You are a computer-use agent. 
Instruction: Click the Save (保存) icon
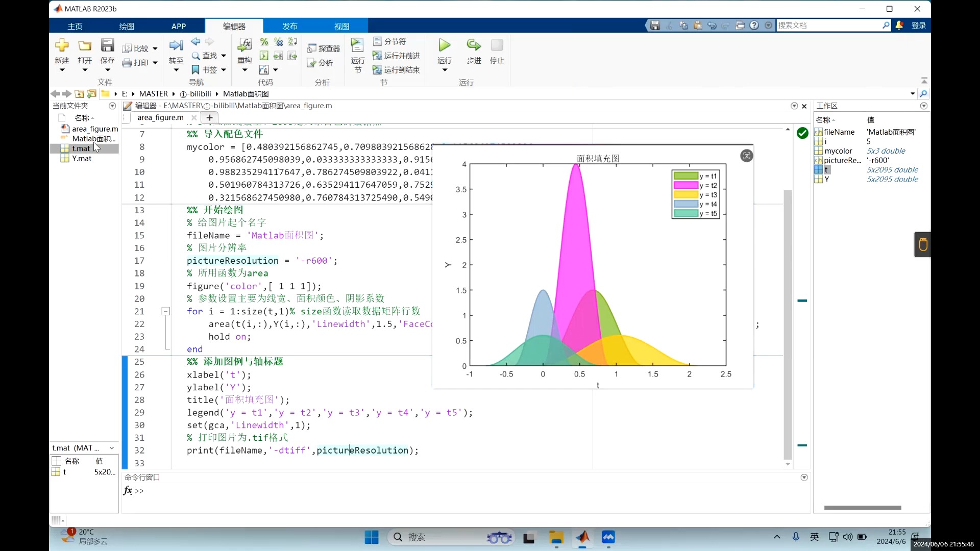pyautogui.click(x=107, y=45)
